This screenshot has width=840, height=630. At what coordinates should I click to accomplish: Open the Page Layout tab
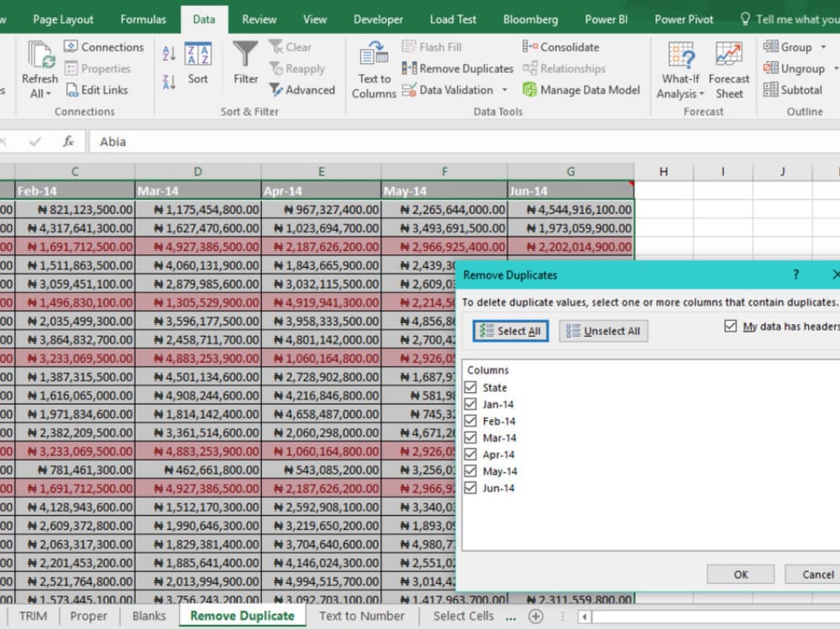63,19
